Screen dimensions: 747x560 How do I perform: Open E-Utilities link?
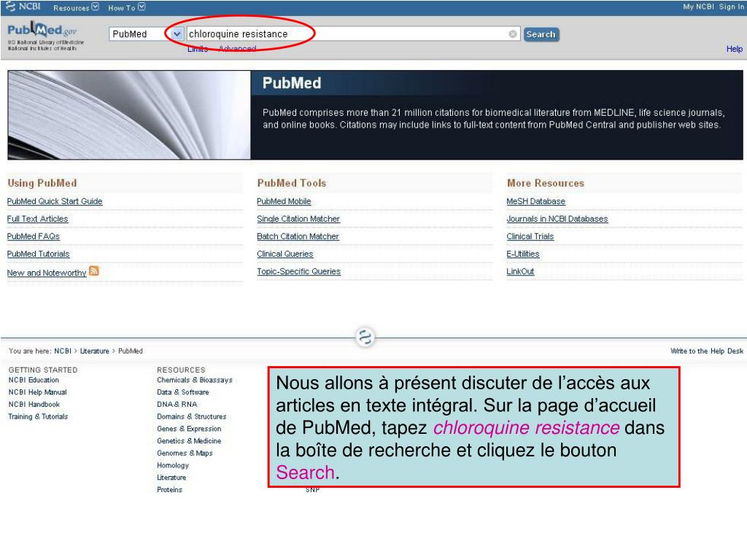point(523,254)
